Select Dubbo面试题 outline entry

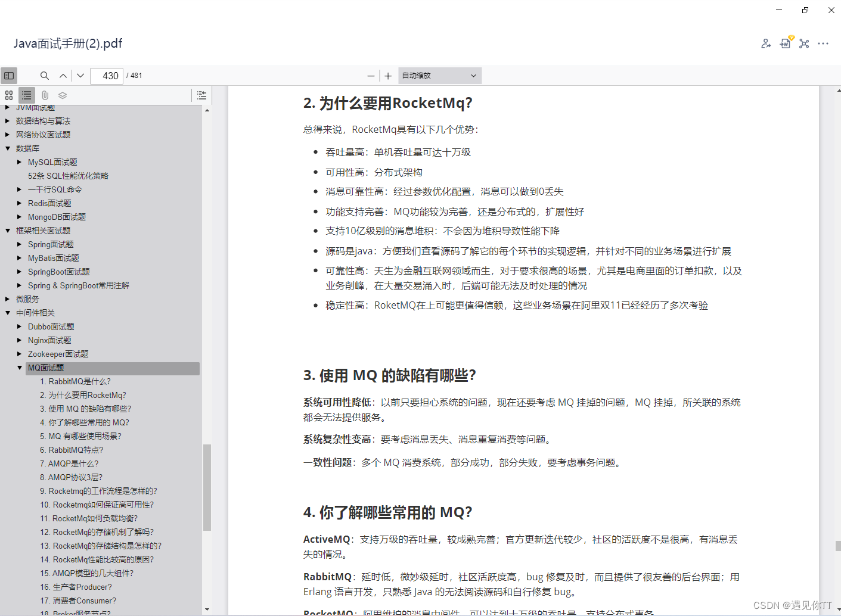tap(51, 326)
